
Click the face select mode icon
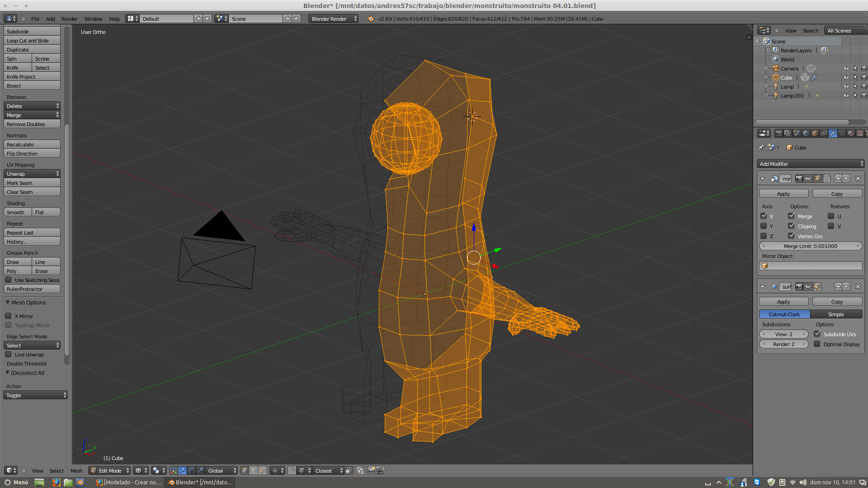(x=262, y=471)
